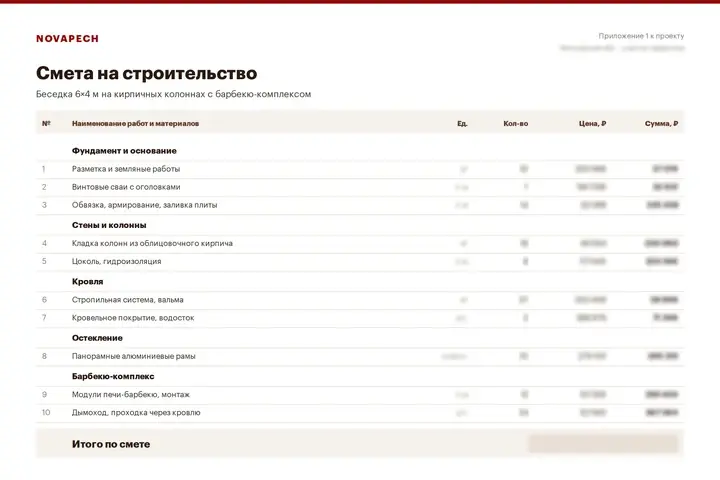Select row 'Обвязка, армирование, заливка плиты'
The image size is (720, 480).
[360, 205]
